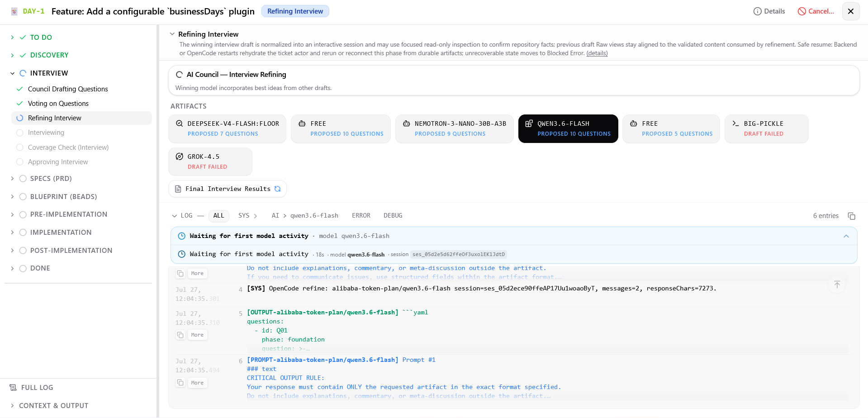Click the status circle beside SPECS (PRD)

click(x=23, y=179)
